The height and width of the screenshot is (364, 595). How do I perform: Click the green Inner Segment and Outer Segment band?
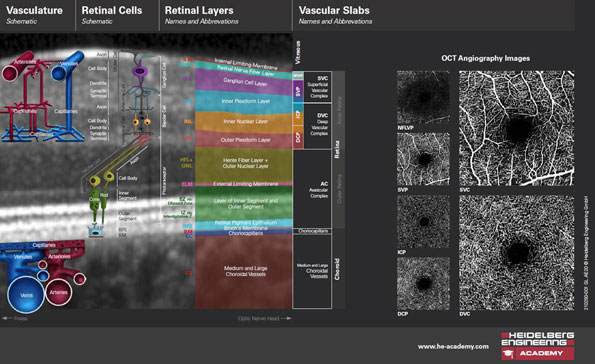point(243,203)
